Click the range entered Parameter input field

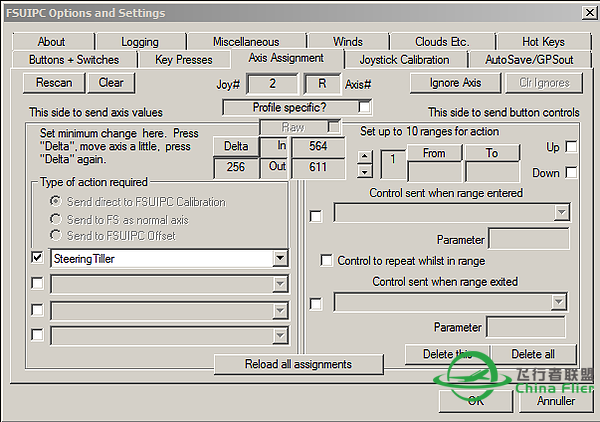pyautogui.click(x=528, y=240)
